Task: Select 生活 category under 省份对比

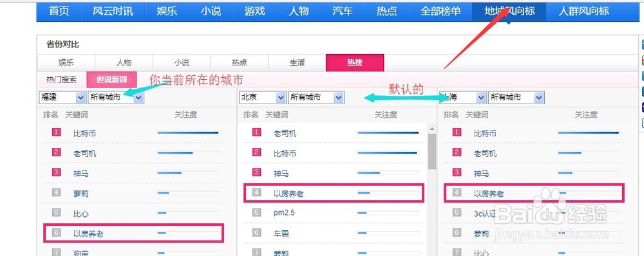Action: point(297,63)
